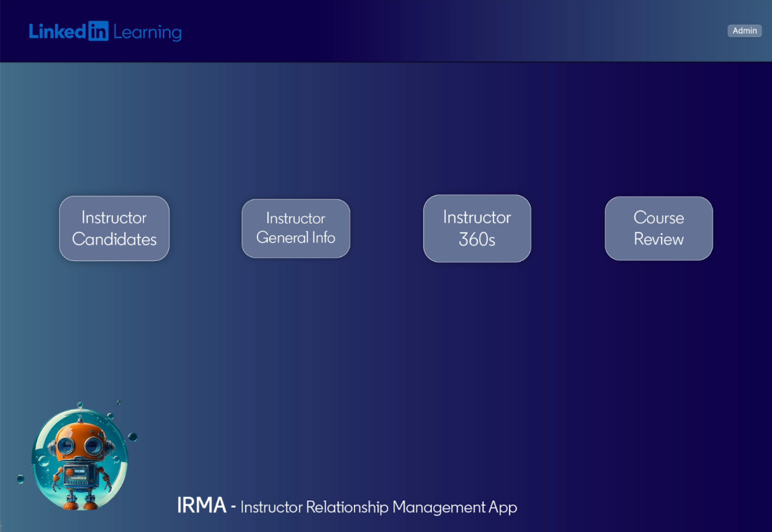
Task: Click the Admin button in the top right
Action: 744,30
